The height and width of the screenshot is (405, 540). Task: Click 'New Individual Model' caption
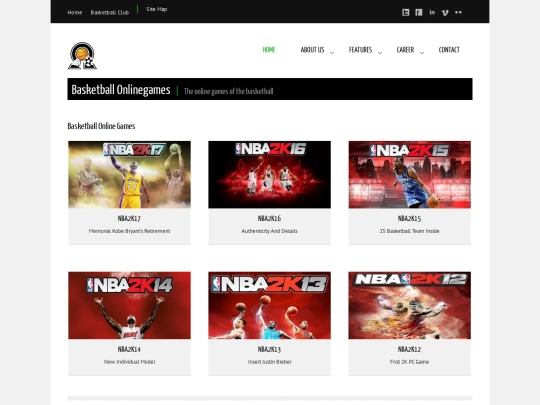(x=129, y=362)
